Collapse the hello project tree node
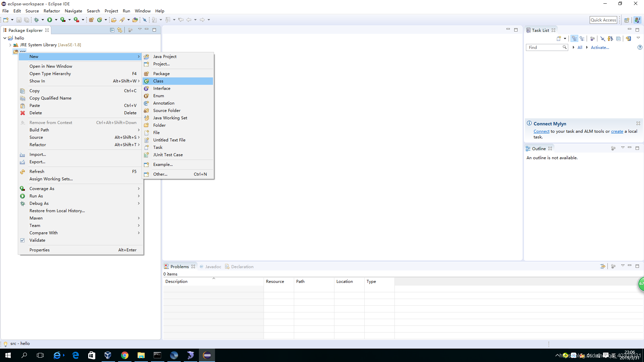The height and width of the screenshot is (362, 644). tap(5, 38)
